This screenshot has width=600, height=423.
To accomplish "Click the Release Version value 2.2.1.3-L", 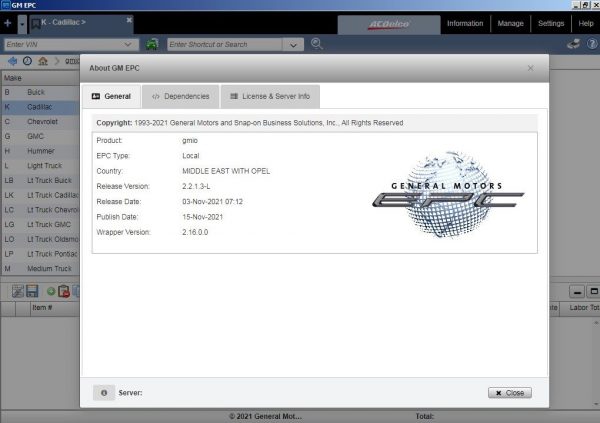I will 196,186.
